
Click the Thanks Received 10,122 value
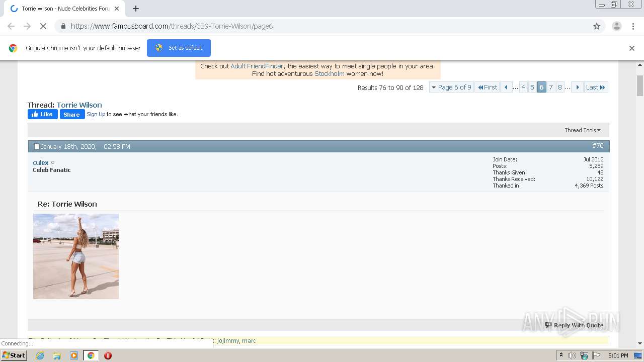click(595, 179)
